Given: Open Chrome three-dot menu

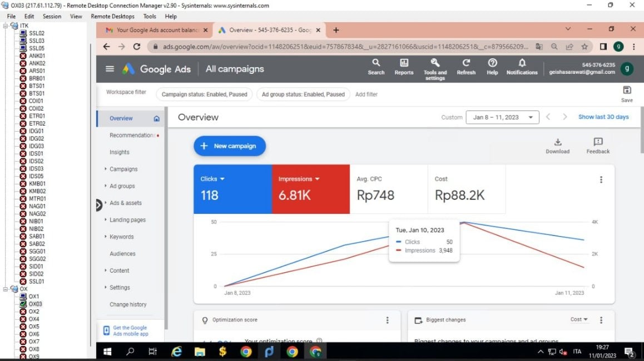Looking at the screenshot, I should [x=634, y=47].
